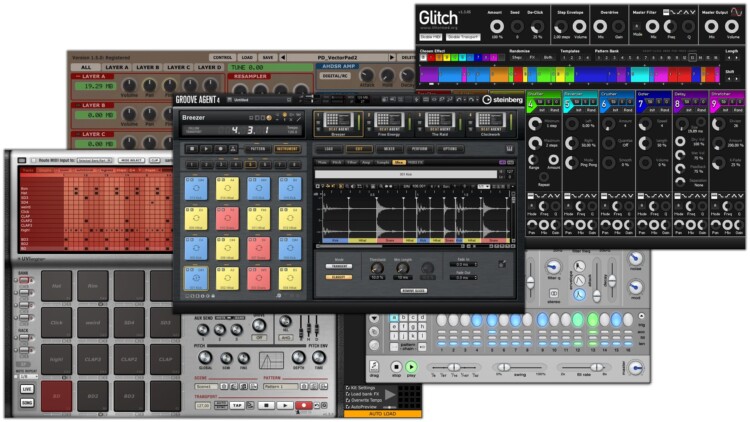Hit the Hat pad in drum machine
Viewport: 750px width, 422px height.
coord(56,286)
